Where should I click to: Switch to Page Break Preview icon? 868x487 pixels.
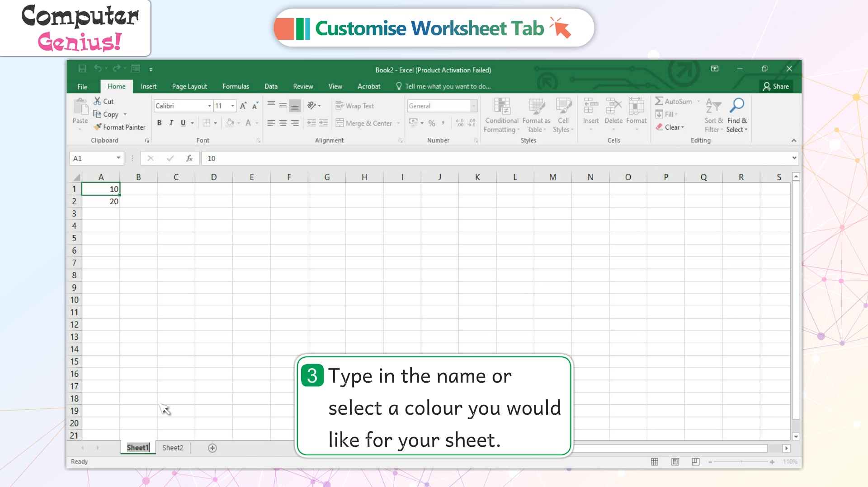click(x=696, y=462)
